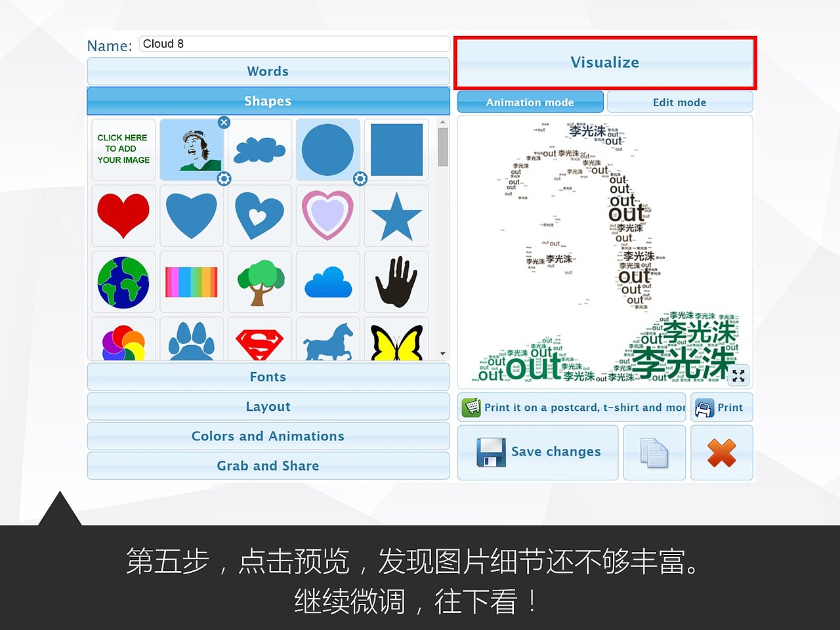The width and height of the screenshot is (840, 630).
Task: Open gear settings on the circle shape
Action: click(360, 178)
